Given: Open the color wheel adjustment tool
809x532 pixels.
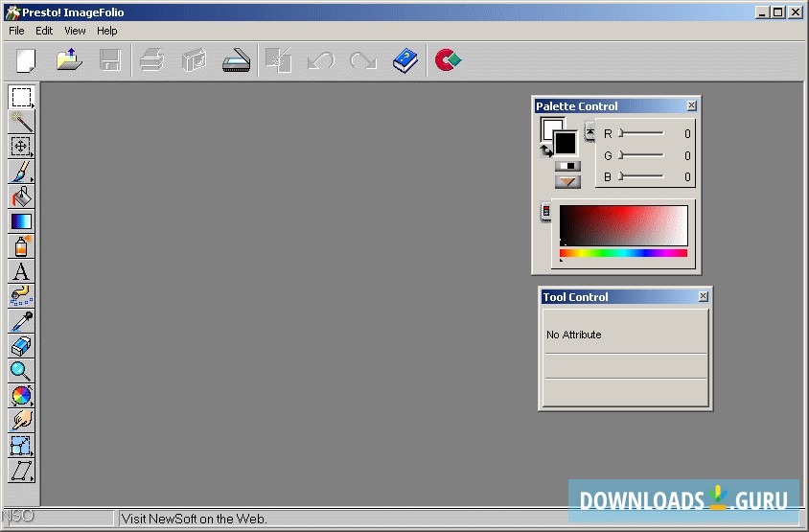Looking at the screenshot, I should click(x=21, y=395).
